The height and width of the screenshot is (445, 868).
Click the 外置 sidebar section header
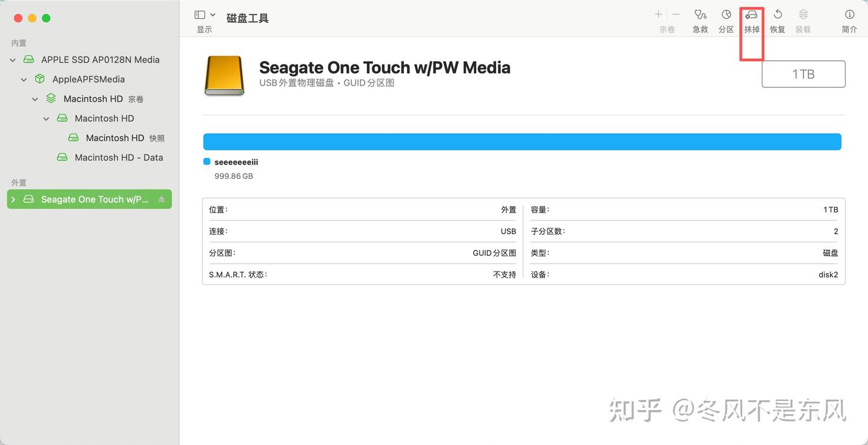click(19, 182)
